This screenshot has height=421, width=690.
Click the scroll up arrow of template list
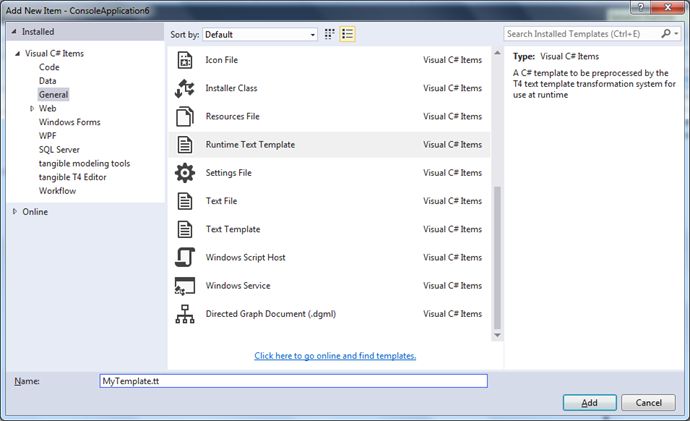pos(497,53)
